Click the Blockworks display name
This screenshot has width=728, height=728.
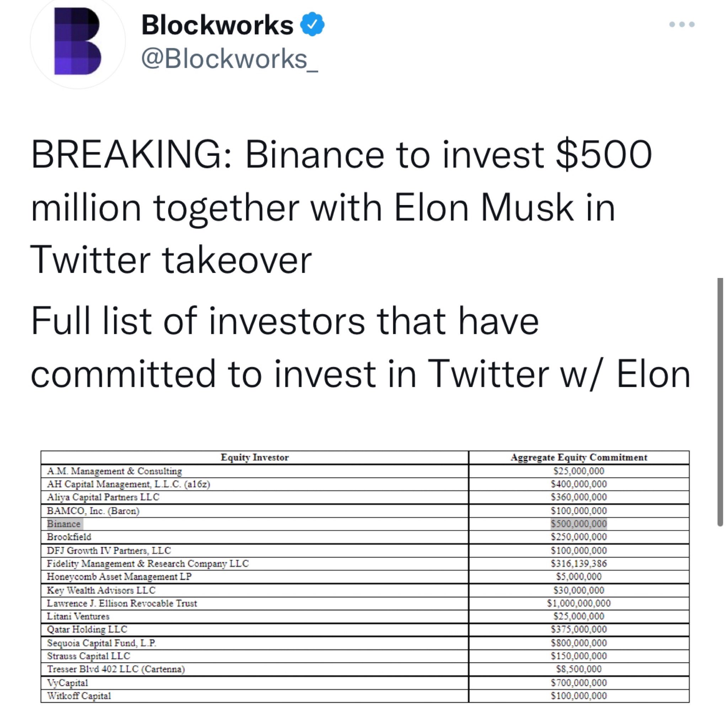coord(217,25)
